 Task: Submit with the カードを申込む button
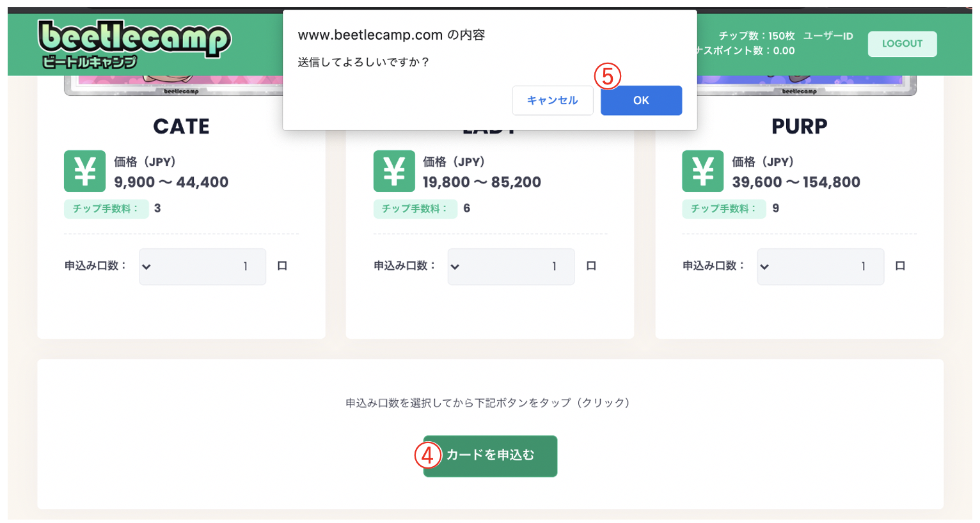click(490, 456)
